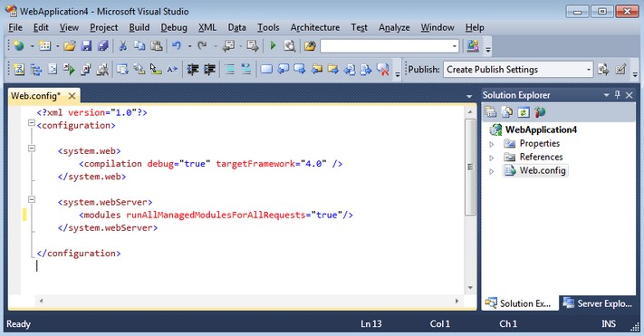Screen dimensions: 644x336
Task: Click the Undo arrow icon
Action: [177, 45]
